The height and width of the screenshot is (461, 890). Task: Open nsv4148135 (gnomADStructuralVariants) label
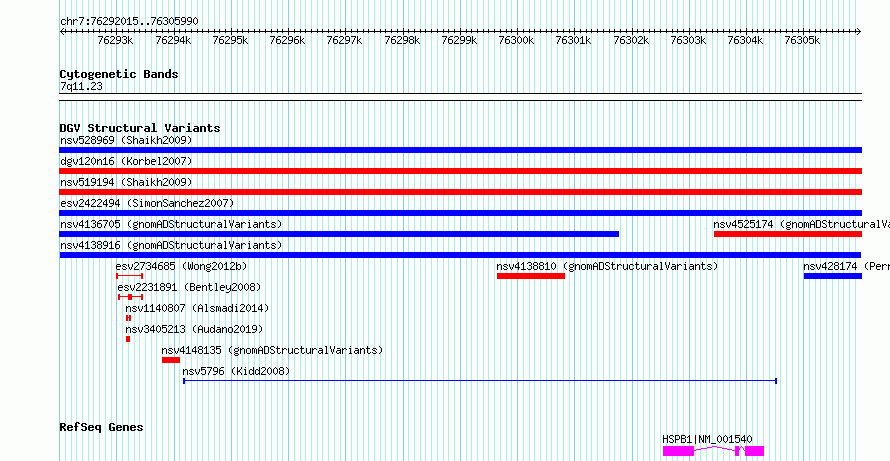click(x=272, y=350)
